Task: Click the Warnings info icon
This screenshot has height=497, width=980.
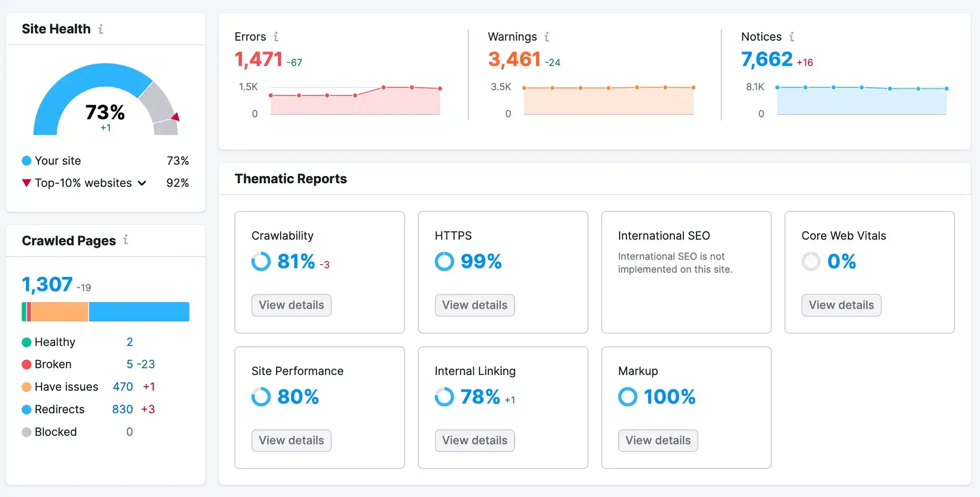Action: coord(547,37)
